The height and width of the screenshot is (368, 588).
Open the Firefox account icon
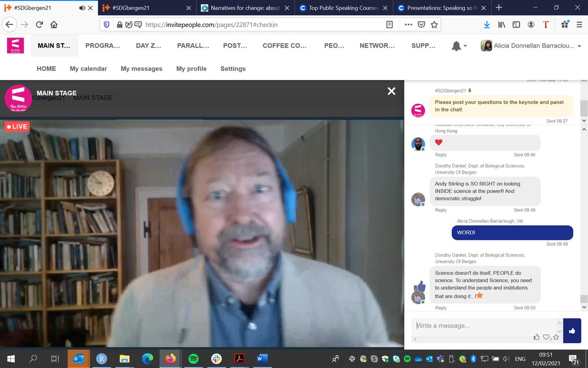coord(531,24)
